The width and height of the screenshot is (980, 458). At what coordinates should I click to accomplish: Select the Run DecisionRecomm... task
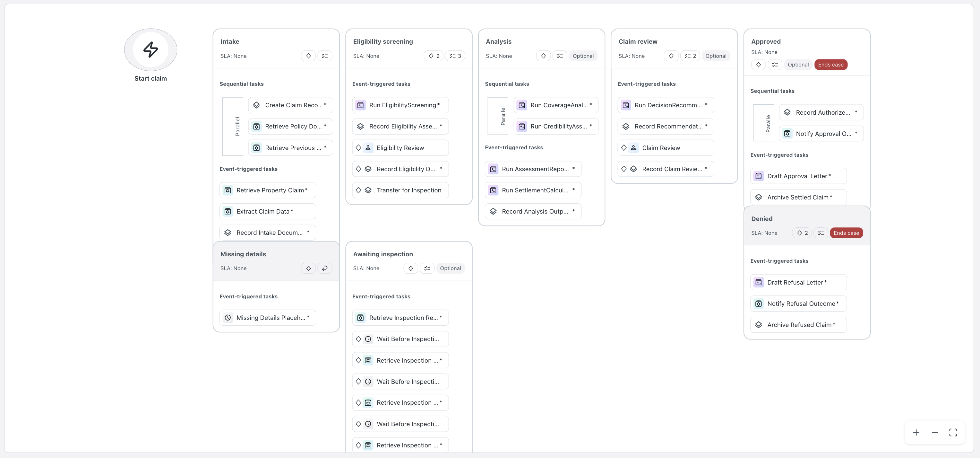click(666, 105)
